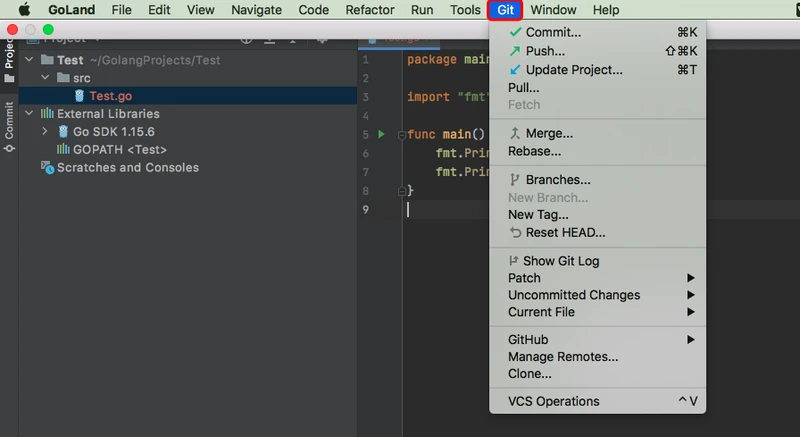Screen dimensions: 800x437
Task: Choose New Tag... in Git menu
Action: pos(597,215)
